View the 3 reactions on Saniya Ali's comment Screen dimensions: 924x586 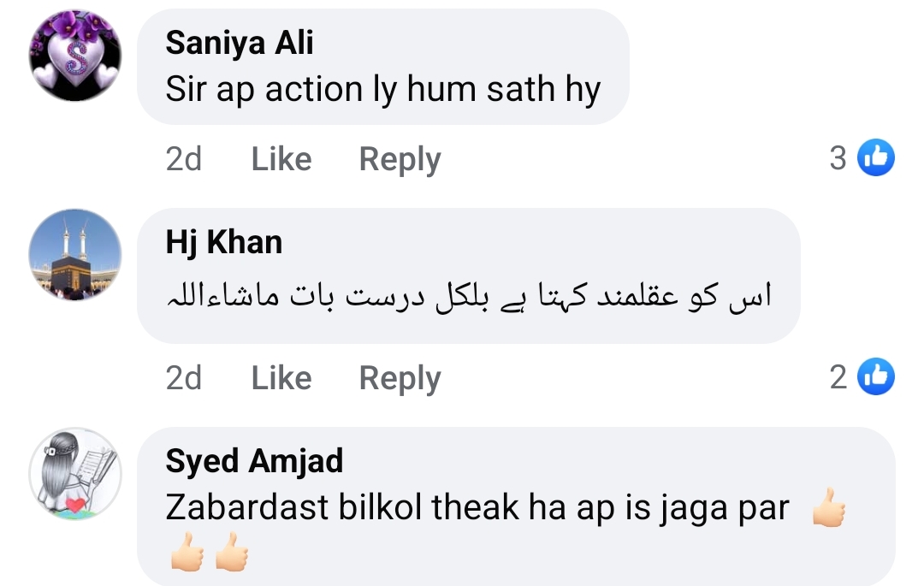pos(838,158)
